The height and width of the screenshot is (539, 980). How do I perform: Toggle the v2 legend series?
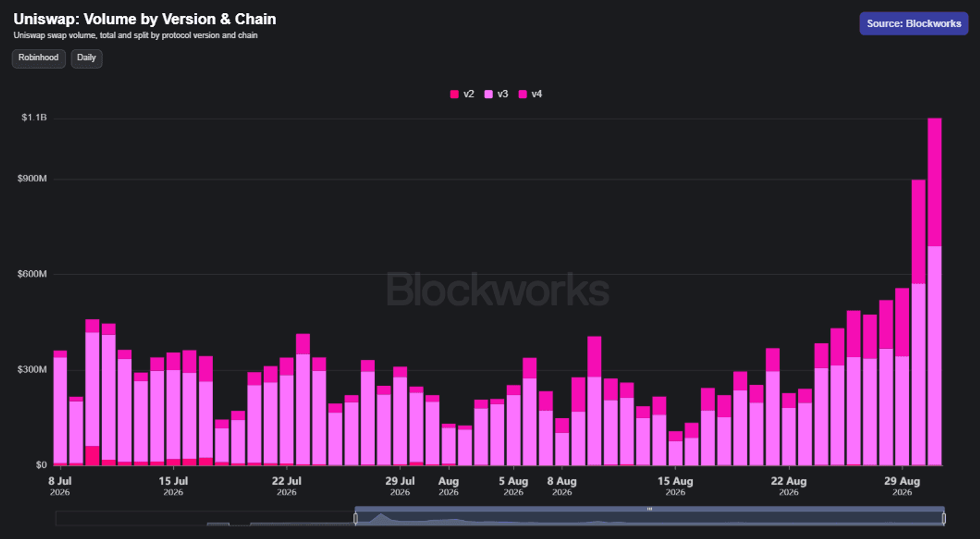(x=462, y=94)
